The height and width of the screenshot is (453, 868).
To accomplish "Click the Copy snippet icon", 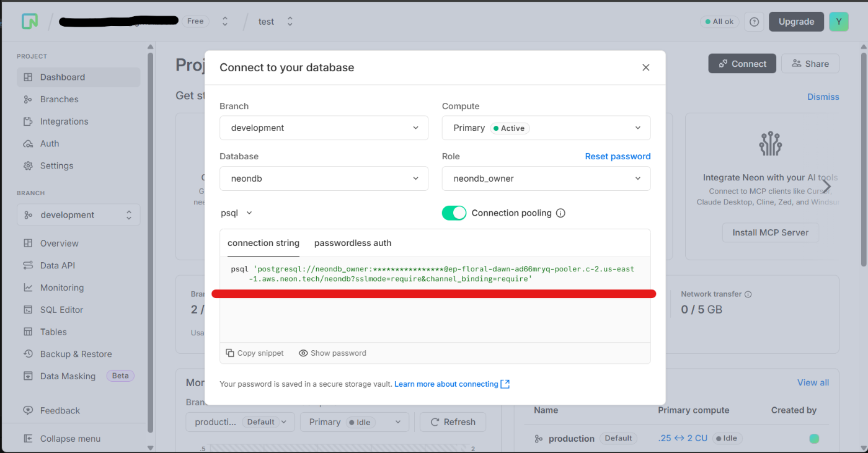I will point(230,353).
